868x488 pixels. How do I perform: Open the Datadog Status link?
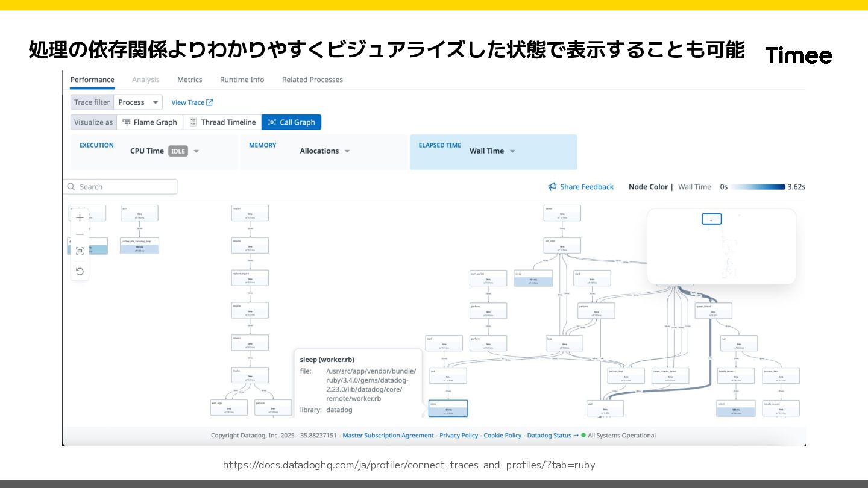549,435
